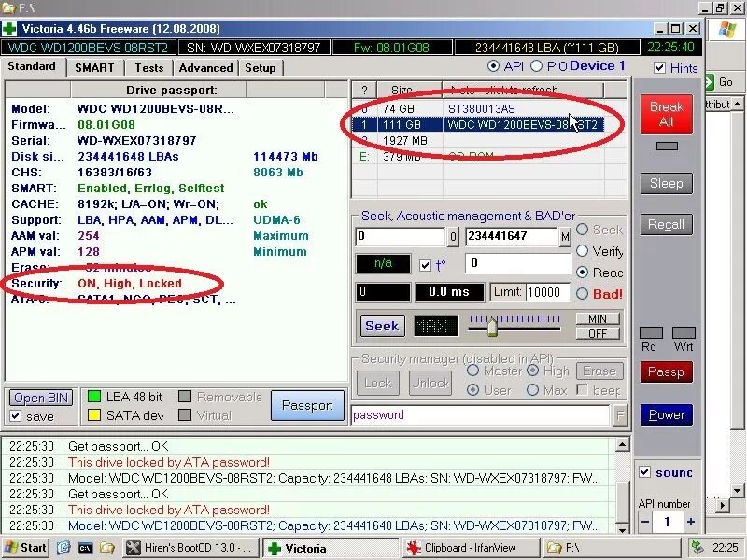The height and width of the screenshot is (560, 747).
Task: Switch to Hiren's BootCD taskbar item
Action: [190, 548]
